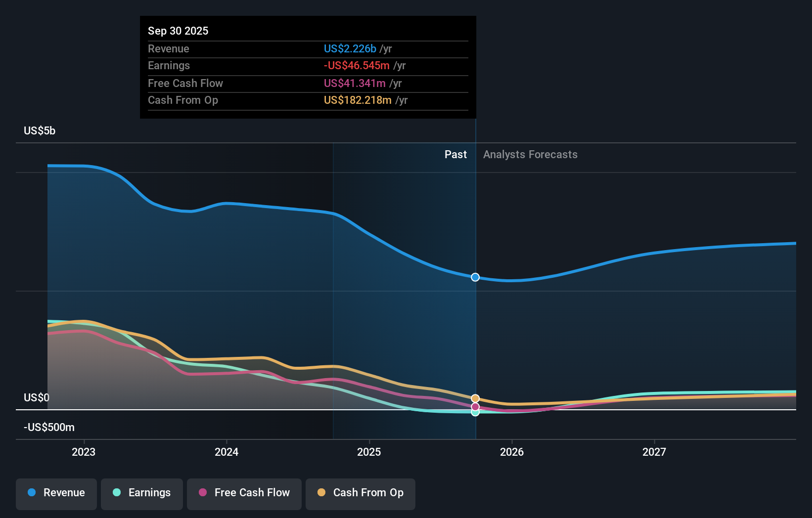Click the 2026 label on the time axis

pyautogui.click(x=512, y=451)
